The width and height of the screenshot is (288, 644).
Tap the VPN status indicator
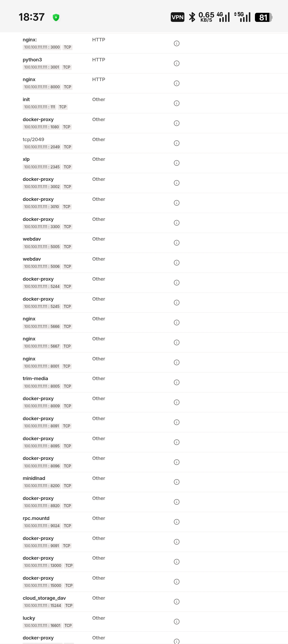point(178,17)
